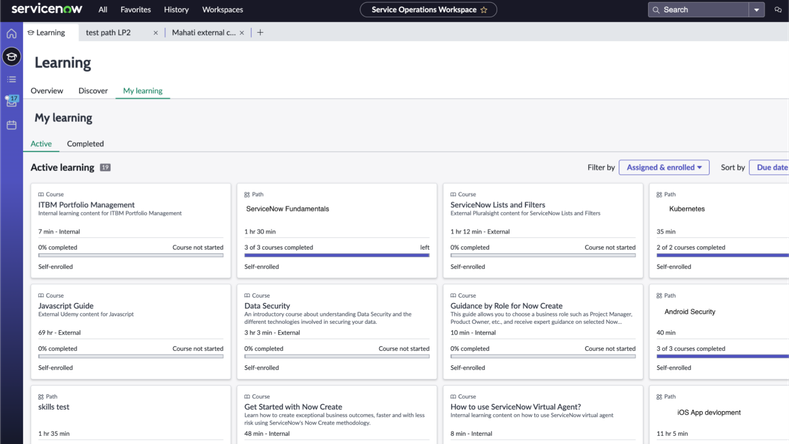Open Guidance by Role for Now Create
This screenshot has width=789, height=444.
(506, 306)
